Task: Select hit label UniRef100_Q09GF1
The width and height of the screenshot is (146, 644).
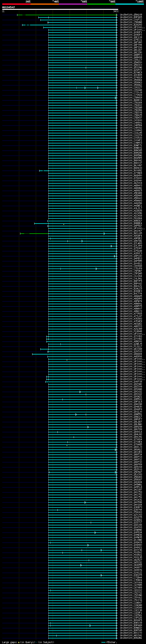Action: pyautogui.click(x=131, y=32)
